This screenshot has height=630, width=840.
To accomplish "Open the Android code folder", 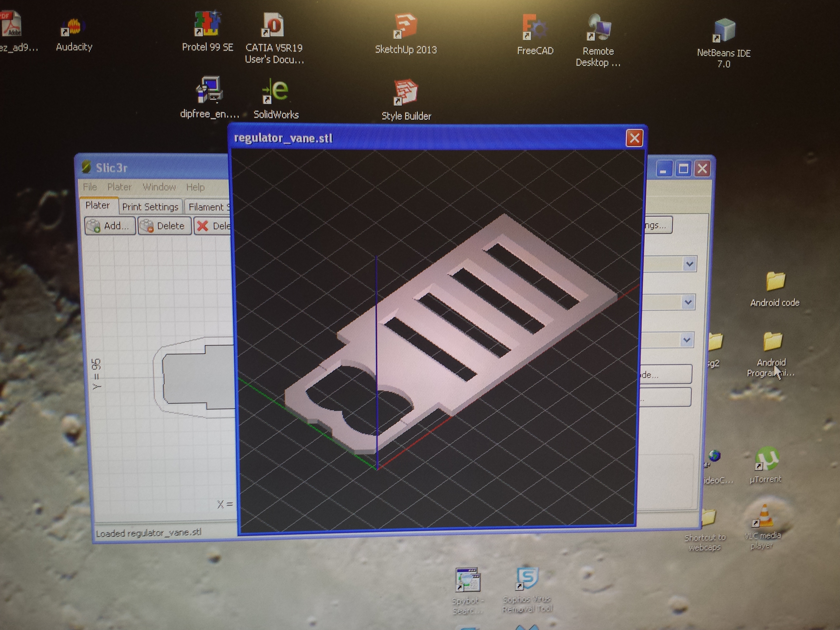I will coord(775,282).
